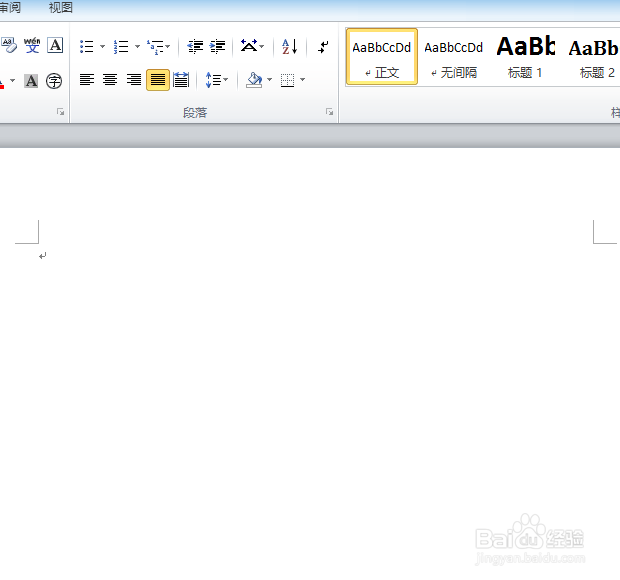Open the multilevel list menu
620x580 pixels.
(x=158, y=46)
